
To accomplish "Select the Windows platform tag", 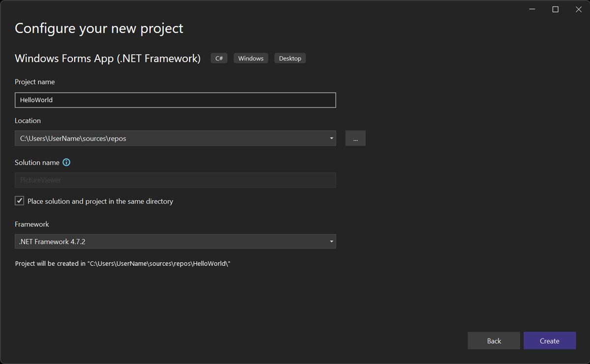I will (x=251, y=58).
